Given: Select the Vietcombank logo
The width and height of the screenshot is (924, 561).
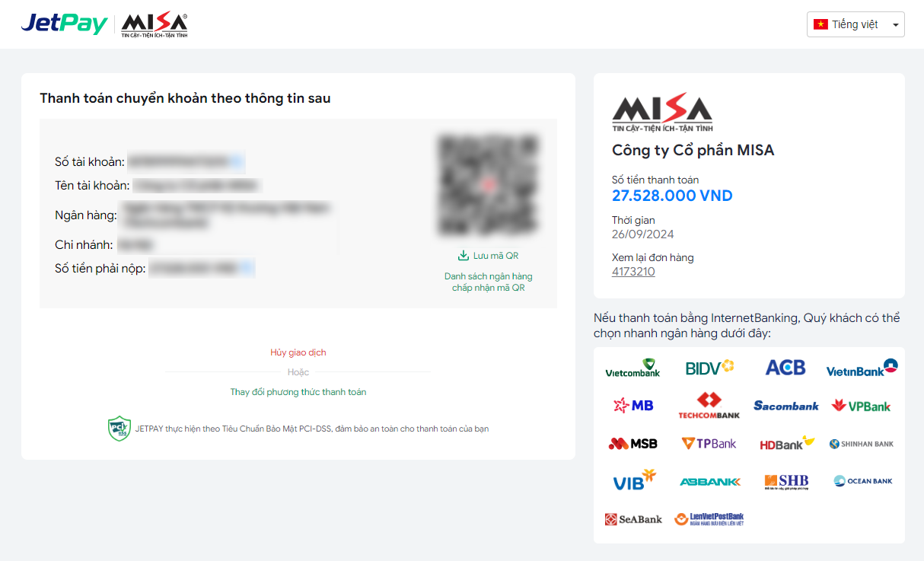Looking at the screenshot, I should 632,368.
